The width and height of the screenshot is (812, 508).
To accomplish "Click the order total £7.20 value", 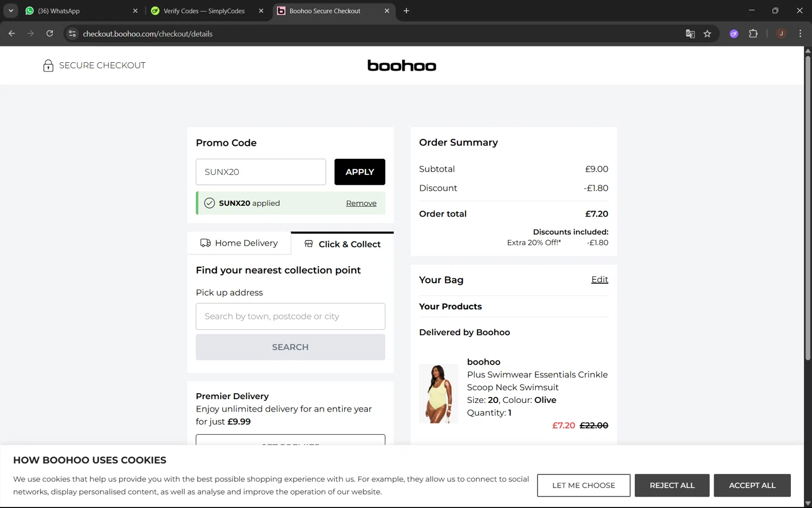I will click(597, 214).
